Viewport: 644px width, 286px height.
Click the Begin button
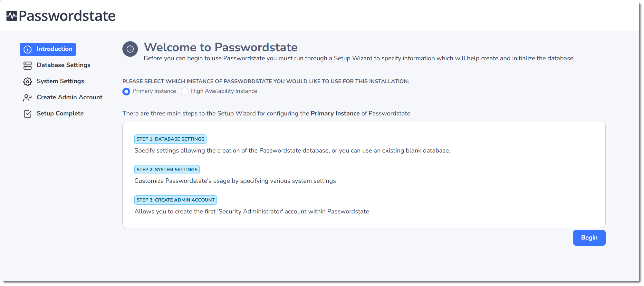[589, 238]
